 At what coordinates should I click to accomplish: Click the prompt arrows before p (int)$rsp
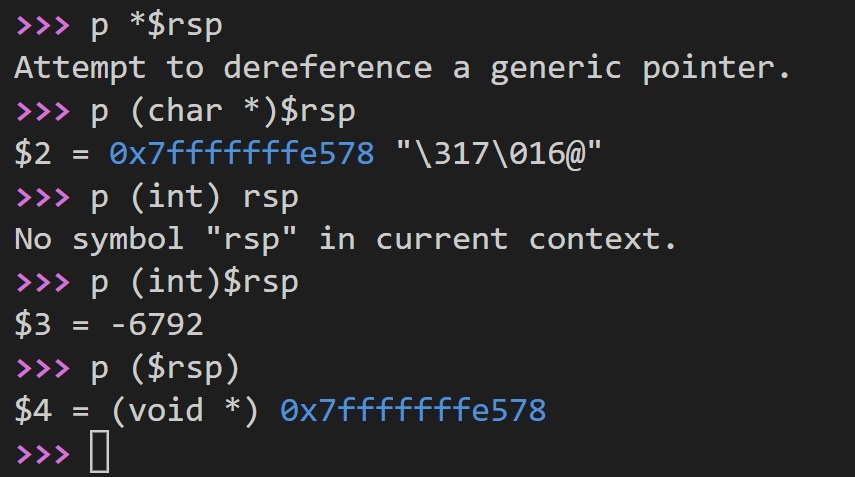point(43,282)
